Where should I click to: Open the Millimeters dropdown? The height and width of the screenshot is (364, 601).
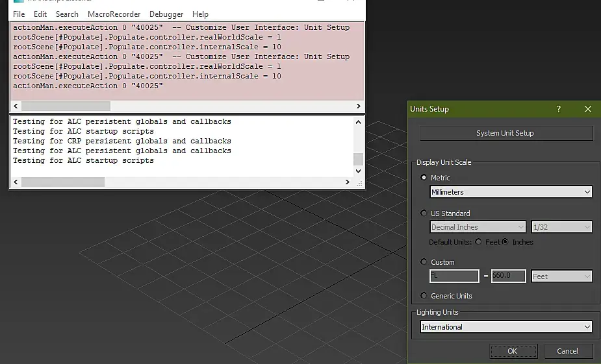point(511,192)
